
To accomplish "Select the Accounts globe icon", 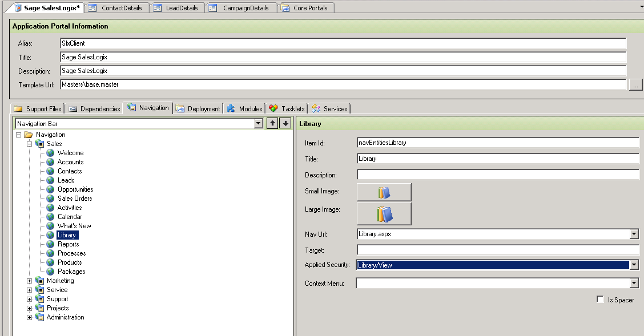I will (x=50, y=162).
